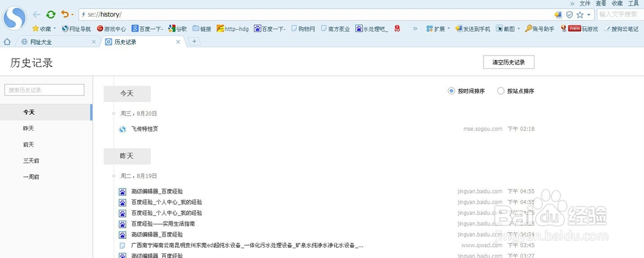Open the 工具 menu
Screen dimensions: 644x258
click(633, 3)
